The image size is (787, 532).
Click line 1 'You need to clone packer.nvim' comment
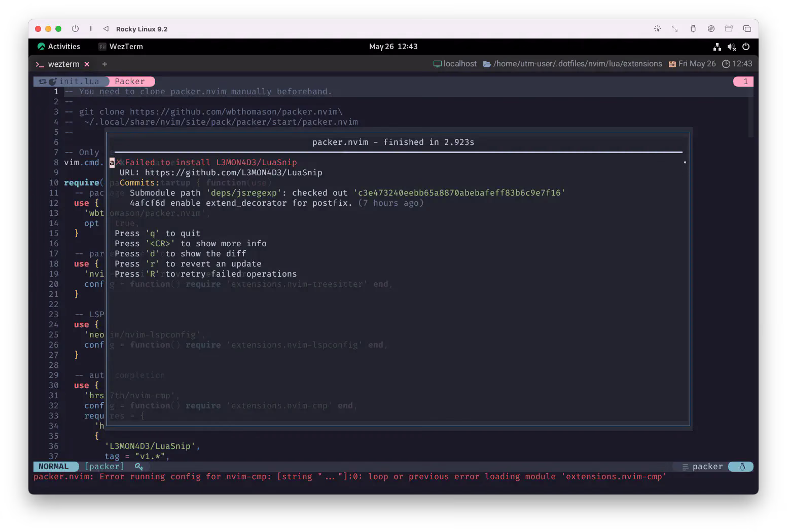[198, 92]
